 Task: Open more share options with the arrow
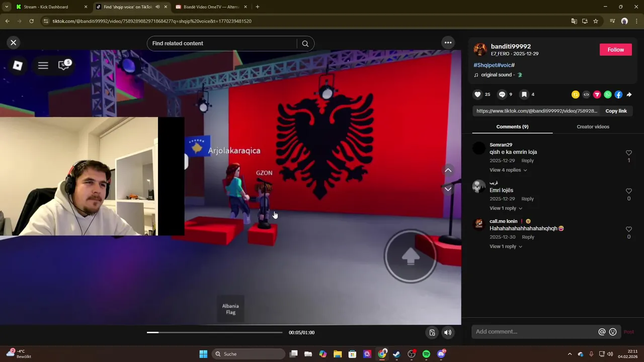tap(629, 95)
